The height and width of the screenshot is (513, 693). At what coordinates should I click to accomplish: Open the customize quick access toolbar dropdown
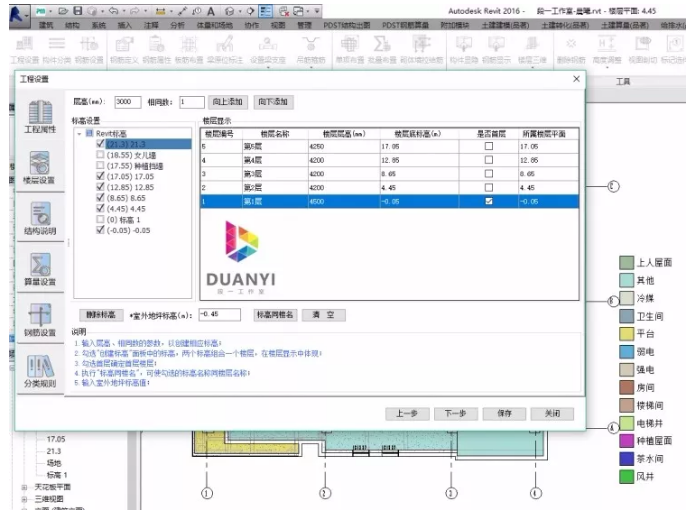click(x=317, y=11)
